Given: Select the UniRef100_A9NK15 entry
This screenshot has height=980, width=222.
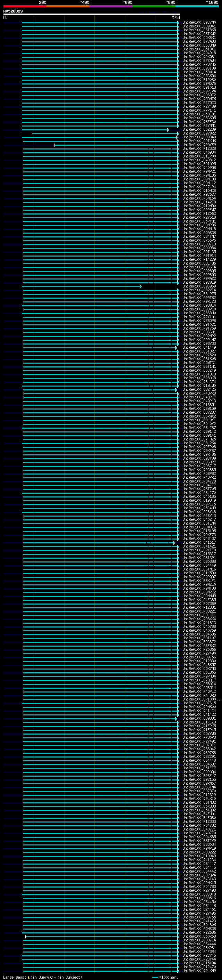Looking at the screenshot, I should 199,883.
